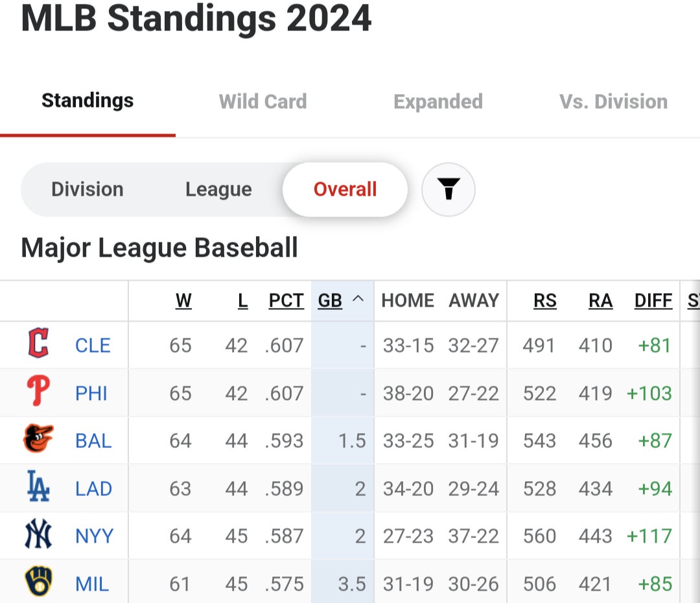This screenshot has height=603, width=700.
Task: Open the Expanded tab
Action: click(438, 102)
